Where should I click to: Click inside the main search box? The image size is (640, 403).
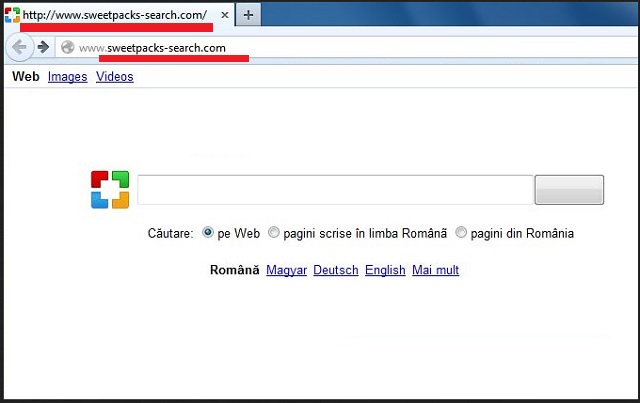[x=336, y=190]
